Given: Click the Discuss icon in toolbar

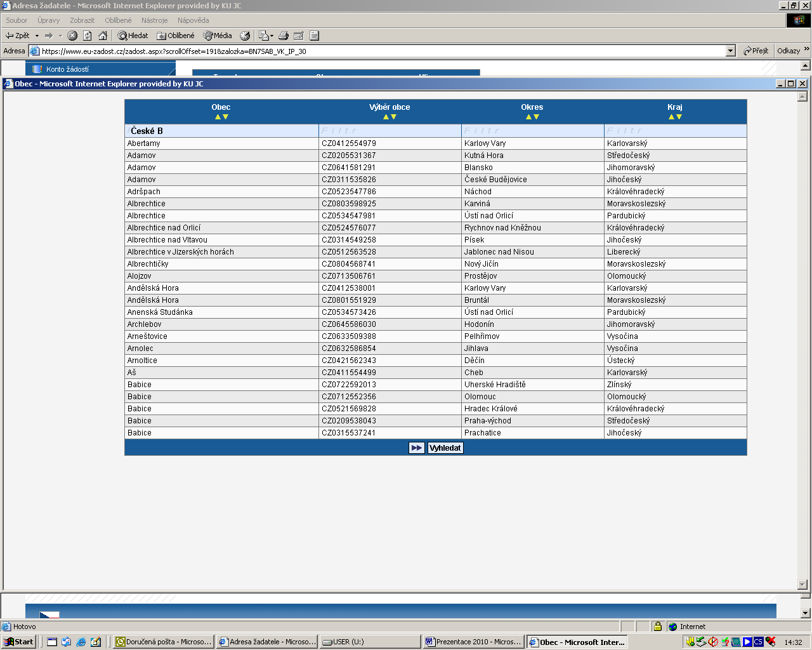Looking at the screenshot, I should tap(314, 36).
